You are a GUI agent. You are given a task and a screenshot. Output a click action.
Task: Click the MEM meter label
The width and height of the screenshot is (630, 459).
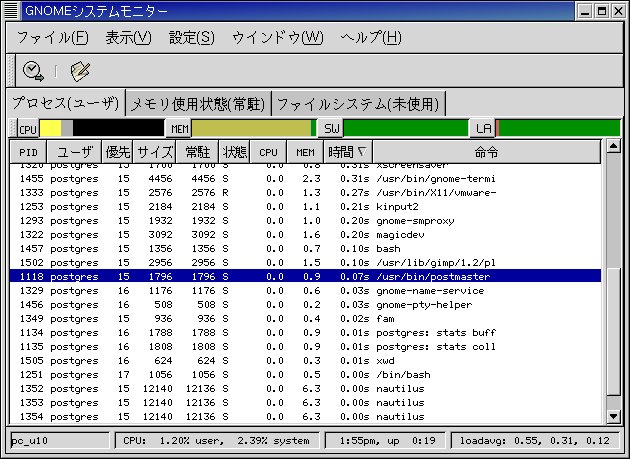[179, 129]
